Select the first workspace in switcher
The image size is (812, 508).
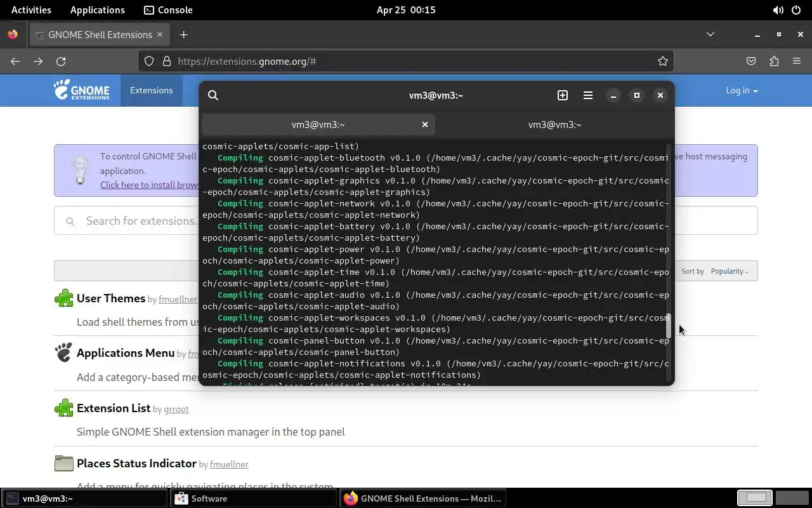point(755,498)
